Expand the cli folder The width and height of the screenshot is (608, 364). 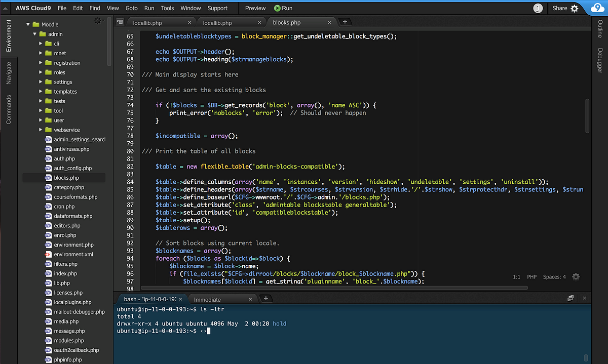[x=41, y=43]
